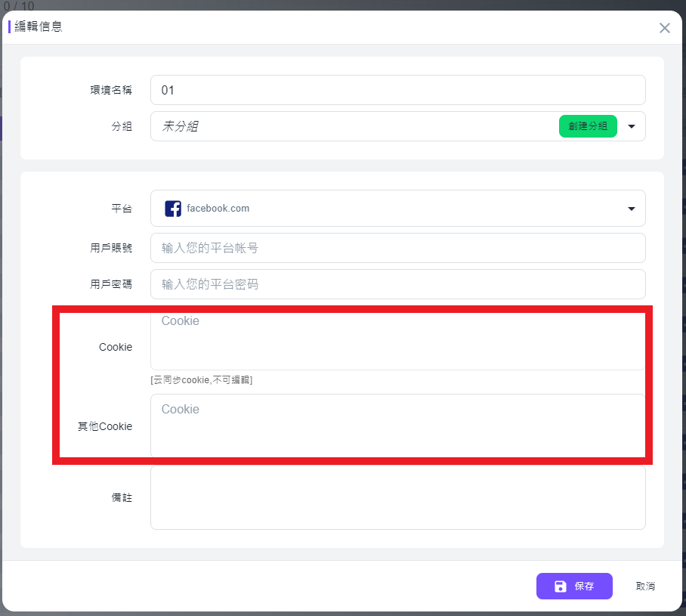Expand the 分組 group selector arrow
Screen dimensions: 686x616
(631, 126)
